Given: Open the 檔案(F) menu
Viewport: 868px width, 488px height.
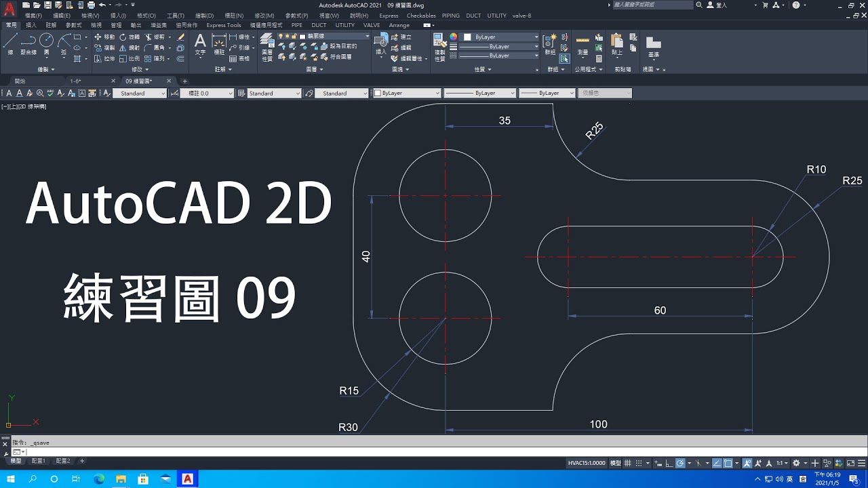Looking at the screenshot, I should [33, 15].
